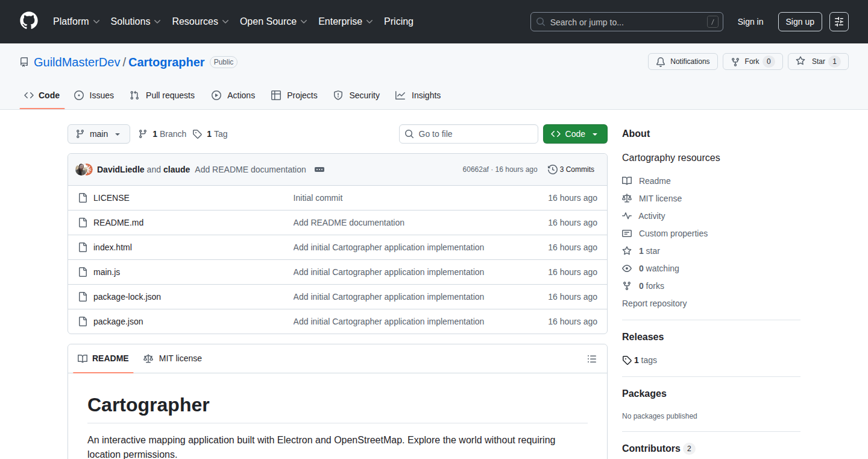Click the GitHub logo icon
868x459 pixels.
coord(29,21)
